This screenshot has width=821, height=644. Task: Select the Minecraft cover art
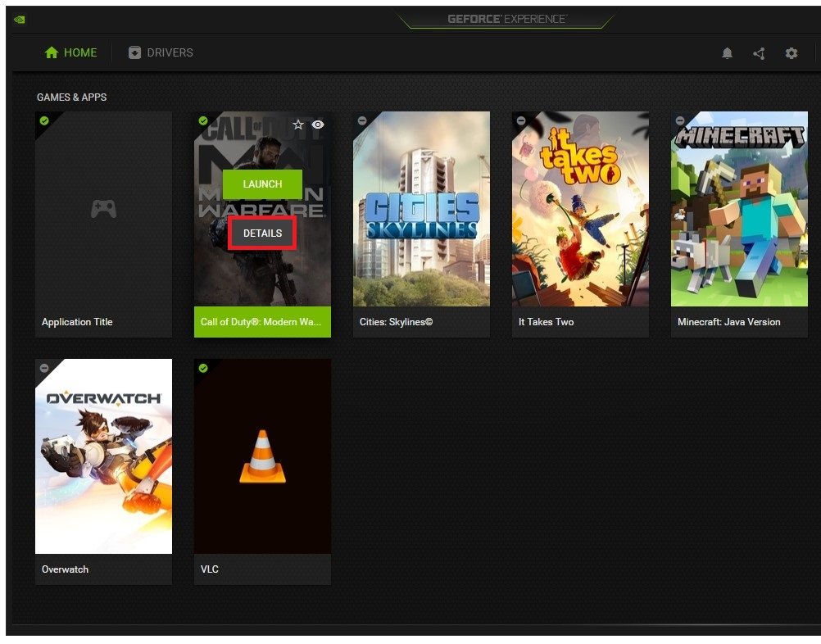[x=739, y=209]
